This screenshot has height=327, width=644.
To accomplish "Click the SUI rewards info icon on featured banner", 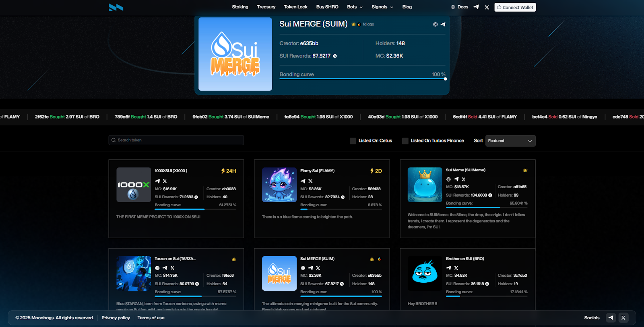I will (x=335, y=56).
